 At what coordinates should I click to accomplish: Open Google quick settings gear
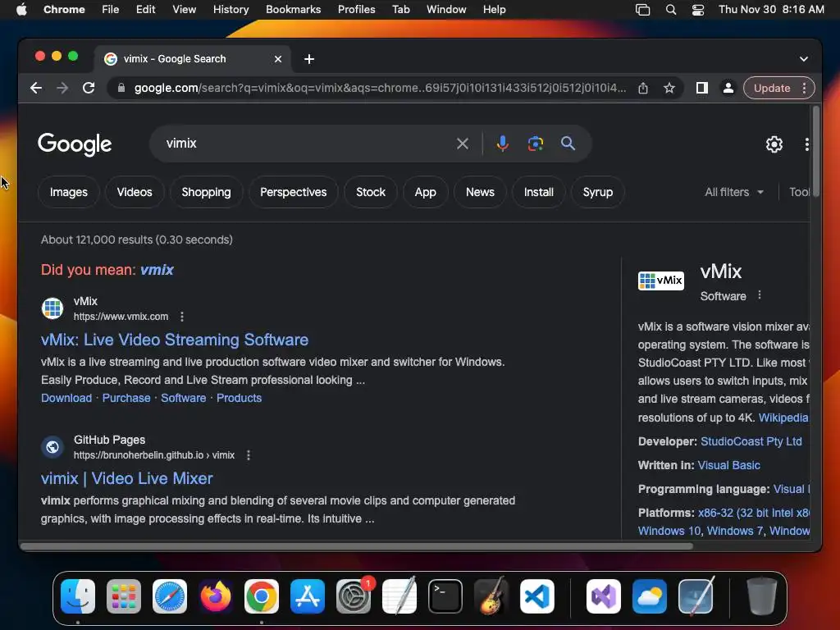774,144
